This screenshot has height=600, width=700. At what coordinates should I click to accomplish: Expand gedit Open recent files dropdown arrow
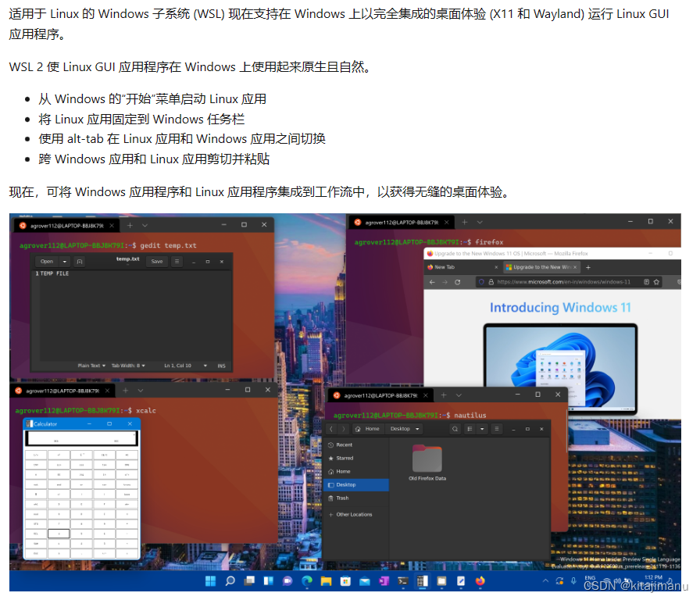point(65,262)
